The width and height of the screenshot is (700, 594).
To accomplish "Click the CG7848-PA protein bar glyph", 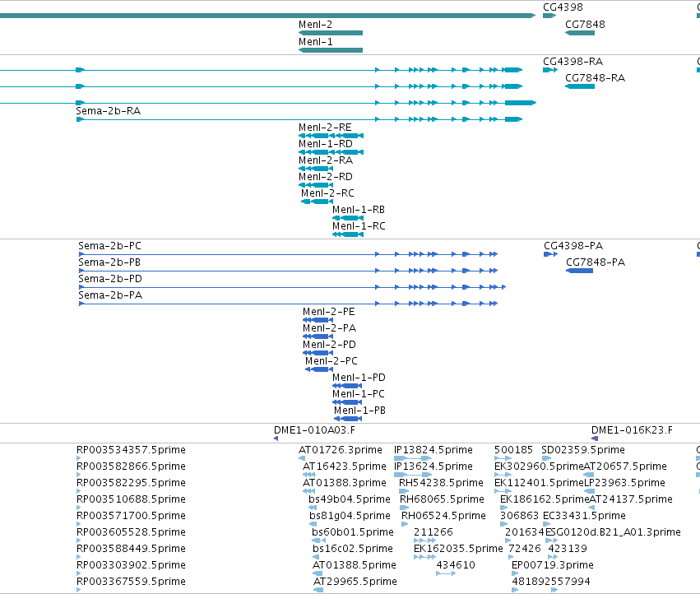I will pos(579,271).
